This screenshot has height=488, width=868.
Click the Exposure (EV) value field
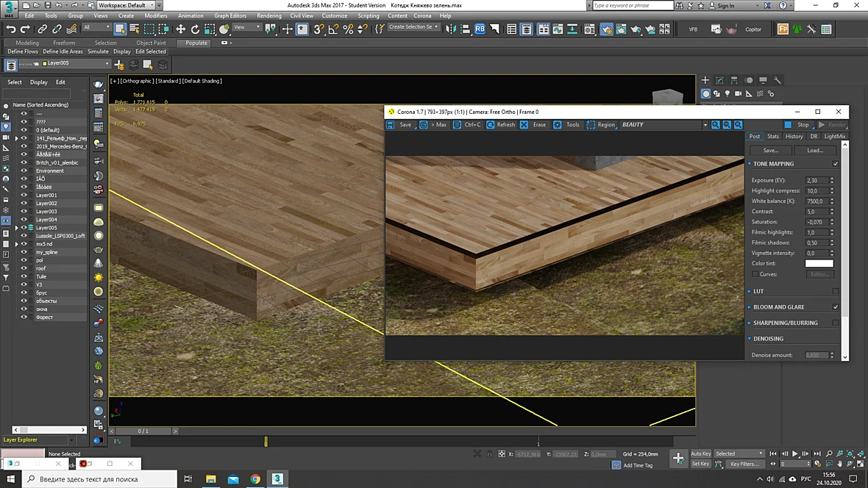817,180
